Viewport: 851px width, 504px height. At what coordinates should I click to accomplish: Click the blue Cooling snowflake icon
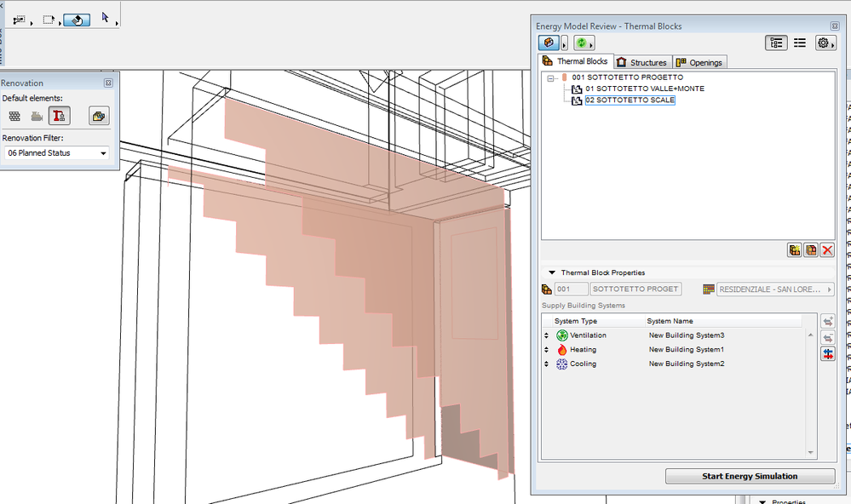coord(561,364)
